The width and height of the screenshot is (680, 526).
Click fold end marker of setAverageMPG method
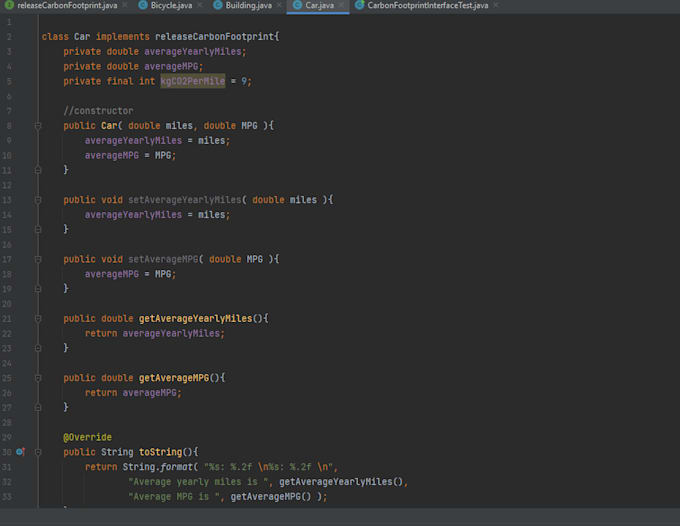coord(38,289)
